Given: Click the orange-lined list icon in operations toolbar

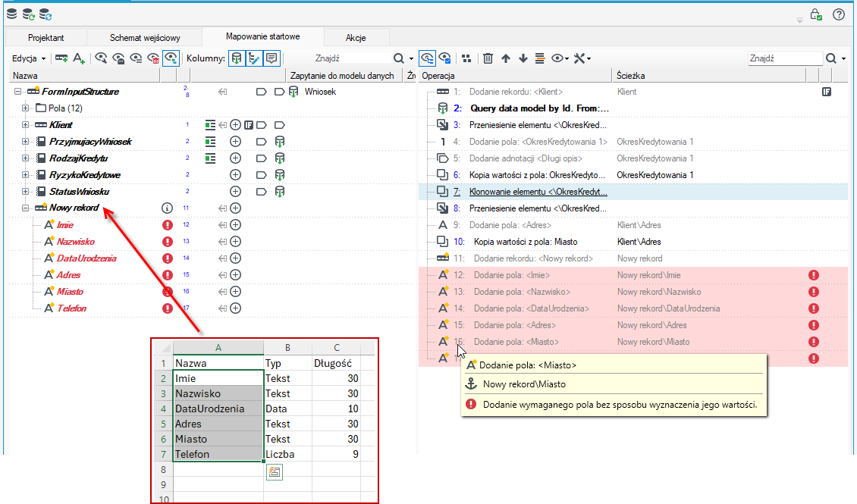Looking at the screenshot, I should point(540,58).
